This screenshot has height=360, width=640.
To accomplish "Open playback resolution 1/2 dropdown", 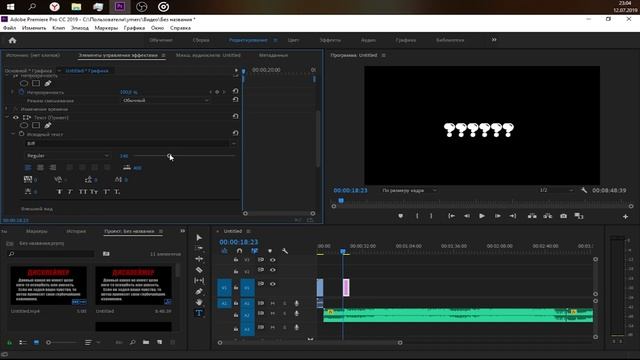I will click(x=556, y=190).
